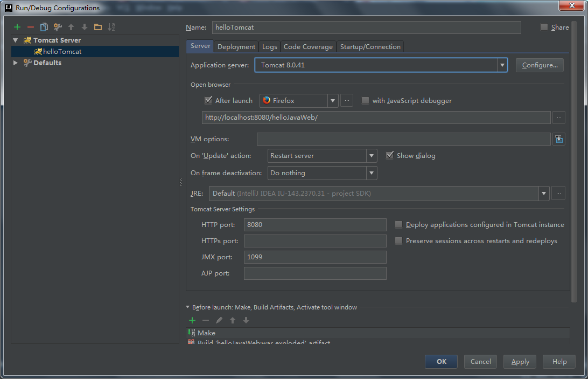Open the Startup/Connection tab
Screen dimensions: 588x379
click(370, 46)
